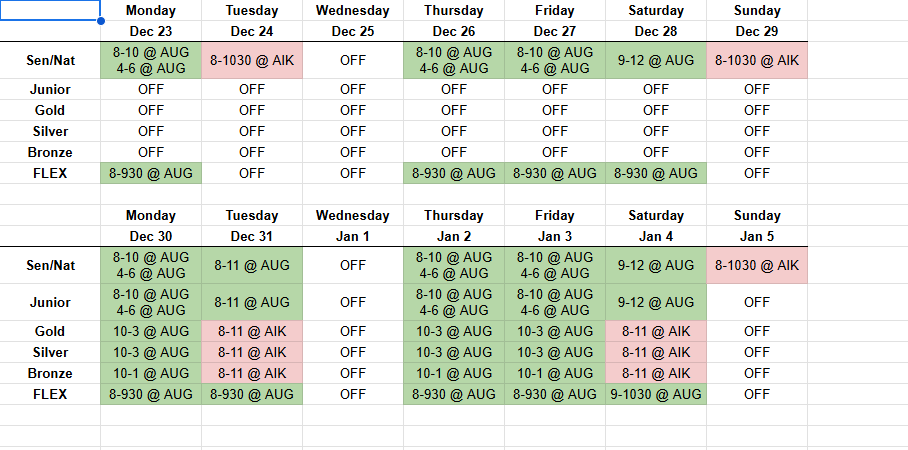Select the Dec 25 date cell
This screenshot has width=908, height=450.
(353, 31)
